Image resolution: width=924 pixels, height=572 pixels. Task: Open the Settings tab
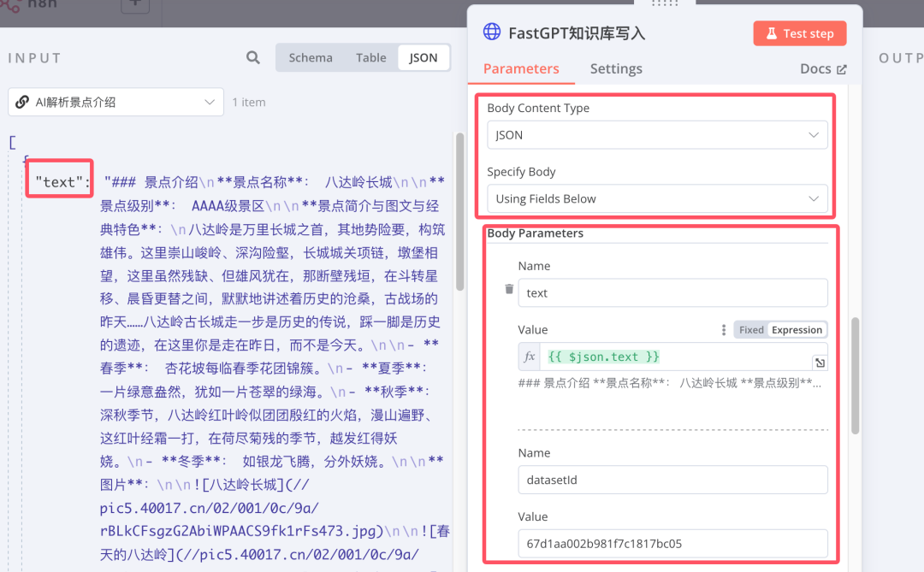[616, 69]
